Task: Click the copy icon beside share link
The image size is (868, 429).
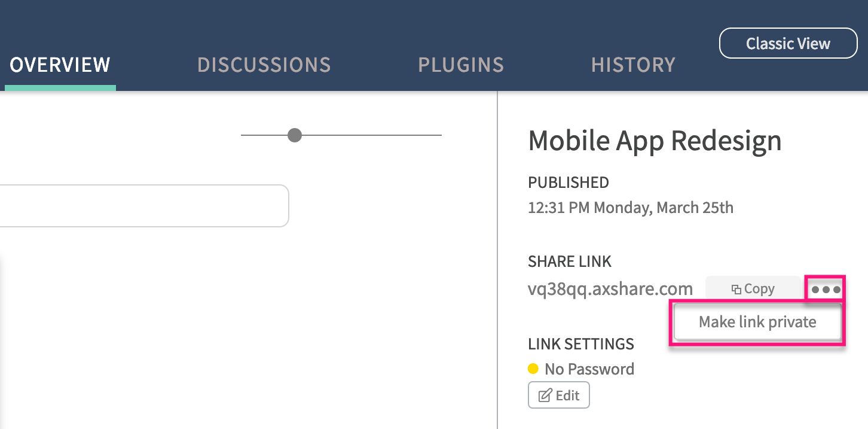Action: 736,290
